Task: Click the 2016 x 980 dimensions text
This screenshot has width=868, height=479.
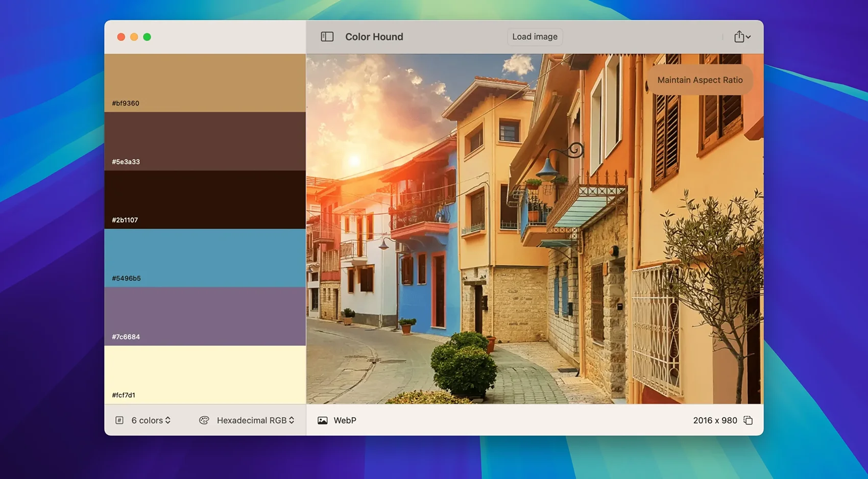Action: click(715, 420)
